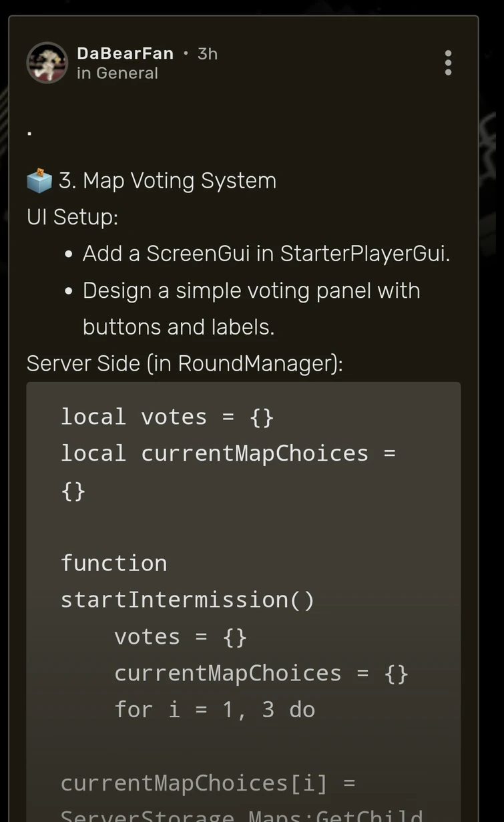Click the "Add a ScreenGui" bullet item

point(266,254)
